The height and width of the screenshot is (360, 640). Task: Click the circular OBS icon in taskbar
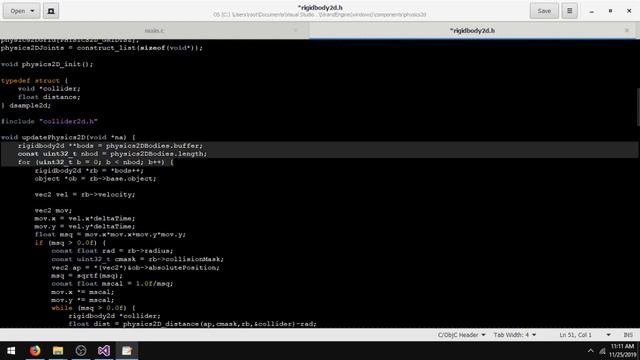(81, 351)
